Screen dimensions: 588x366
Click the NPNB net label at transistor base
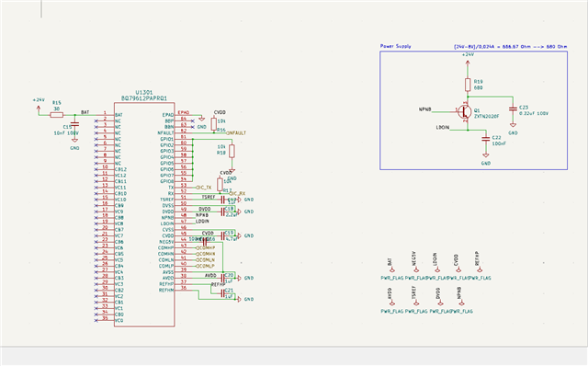[x=424, y=109]
